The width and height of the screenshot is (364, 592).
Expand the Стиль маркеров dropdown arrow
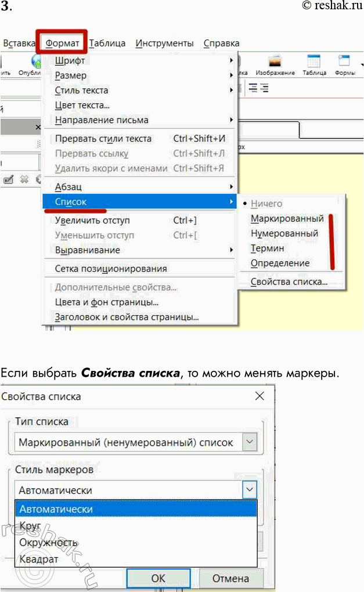pos(249,490)
